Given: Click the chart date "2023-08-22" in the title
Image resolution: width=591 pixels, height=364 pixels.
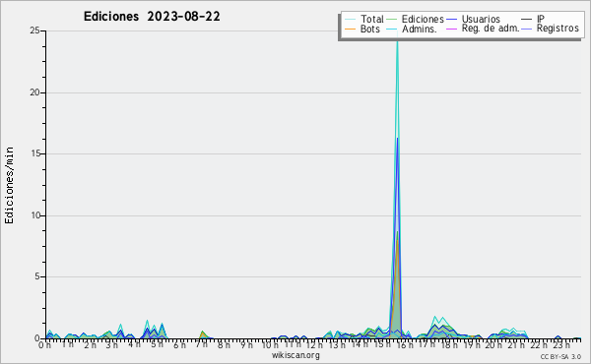Looking at the screenshot, I should [183, 17].
